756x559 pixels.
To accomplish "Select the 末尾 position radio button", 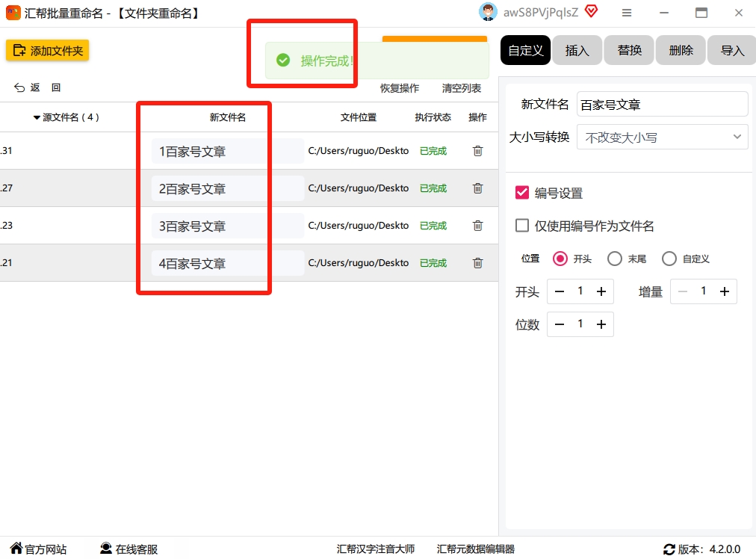I will click(x=614, y=259).
